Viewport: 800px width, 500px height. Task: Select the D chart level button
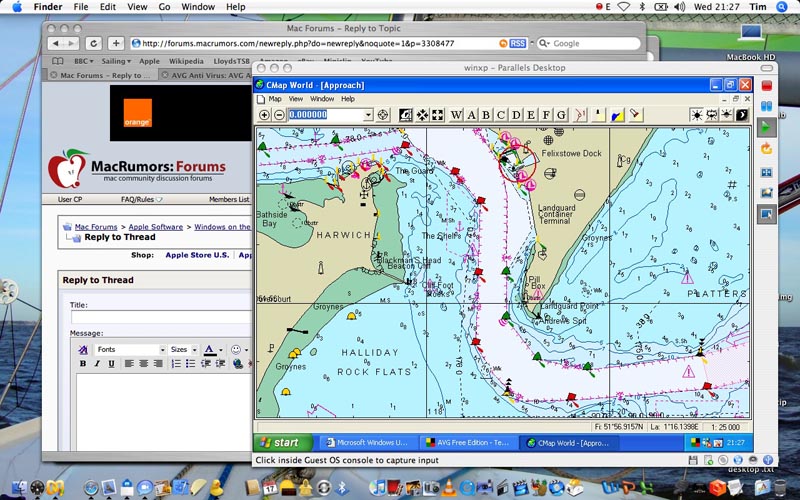click(x=516, y=115)
